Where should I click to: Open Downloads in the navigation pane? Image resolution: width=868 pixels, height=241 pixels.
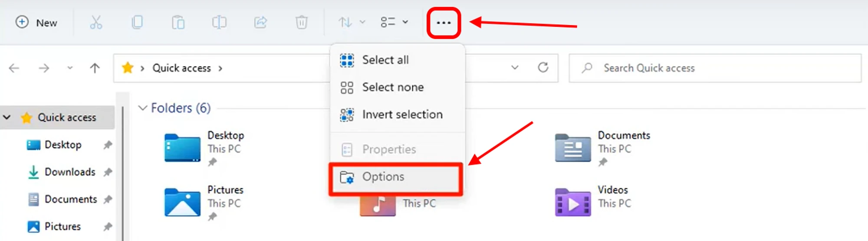pyautogui.click(x=69, y=172)
